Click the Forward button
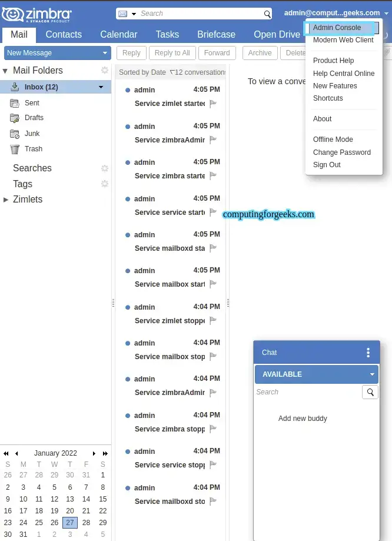The height and width of the screenshot is (541, 392). click(217, 53)
